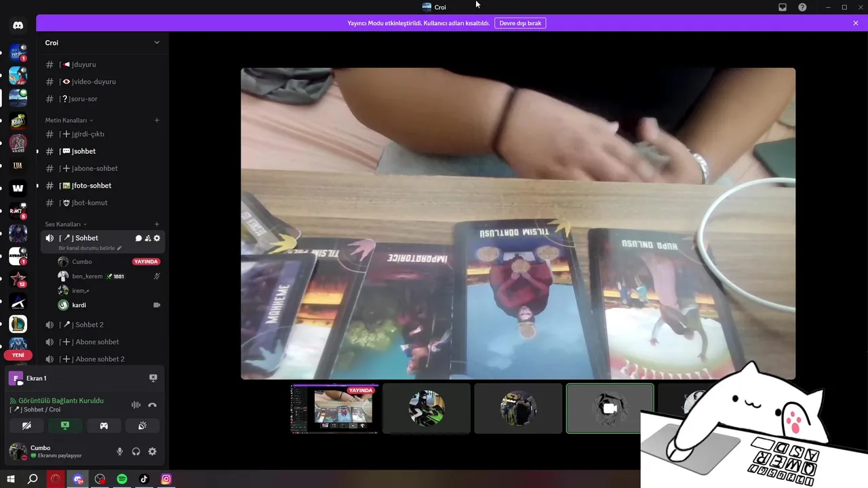Join the Abone sohbet 2 voice channel
This screenshot has width=868, height=488.
(x=102, y=359)
